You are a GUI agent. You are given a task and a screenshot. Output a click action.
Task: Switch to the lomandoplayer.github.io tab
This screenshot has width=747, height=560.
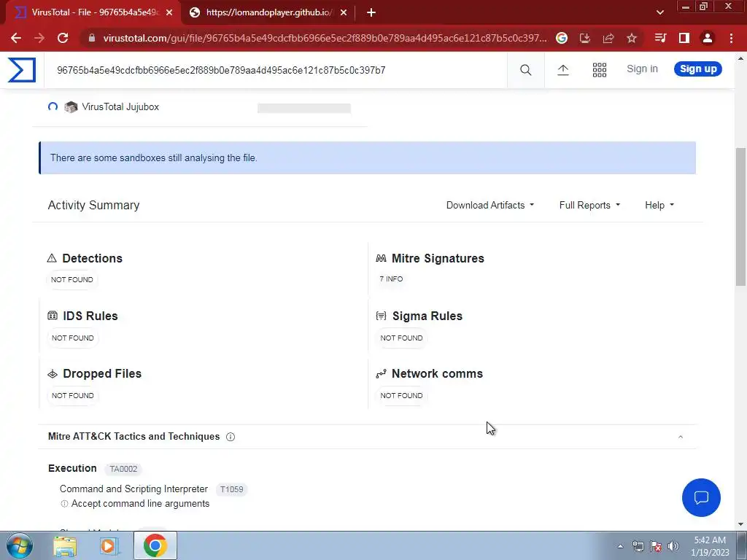click(268, 13)
